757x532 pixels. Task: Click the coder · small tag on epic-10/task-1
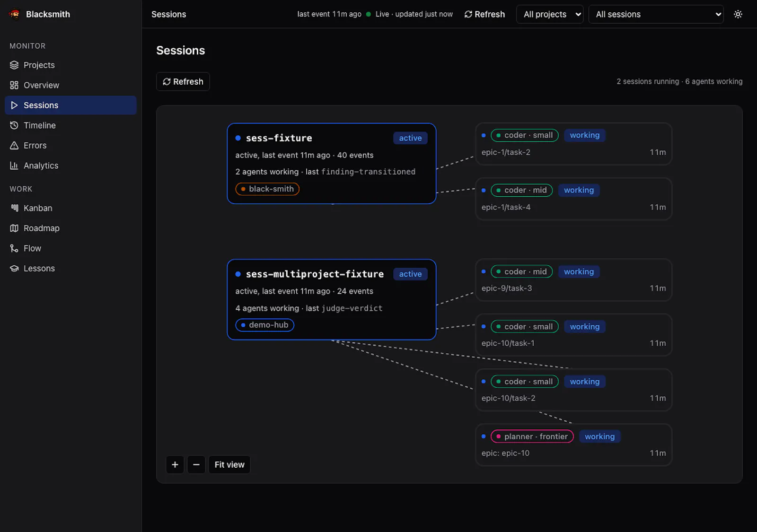(525, 327)
